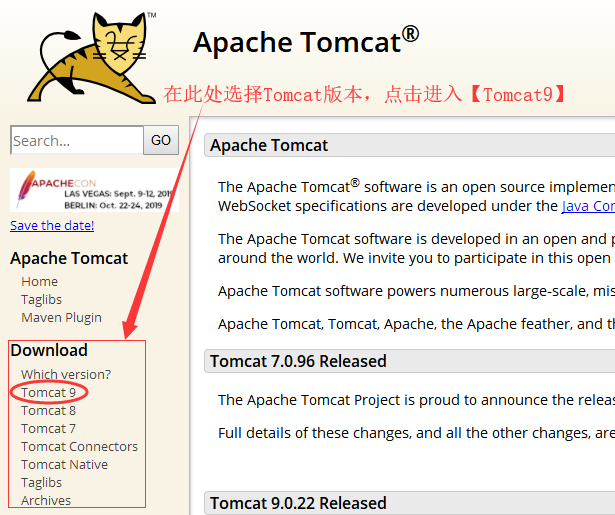615x515 pixels.
Task: Open Taglibs under Download section
Action: coord(42,483)
